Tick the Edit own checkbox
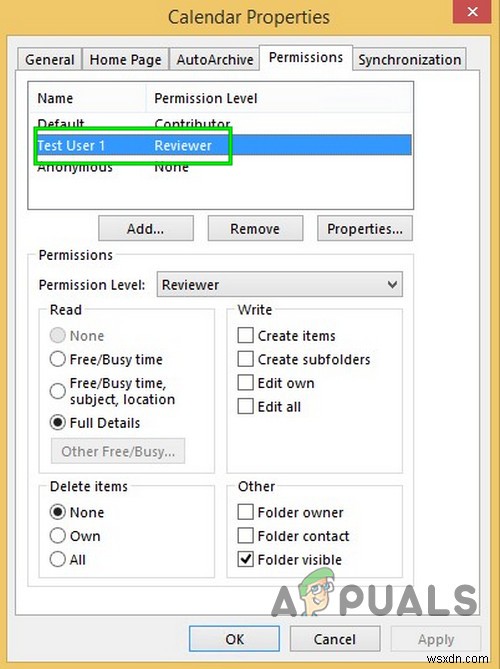 [x=245, y=383]
